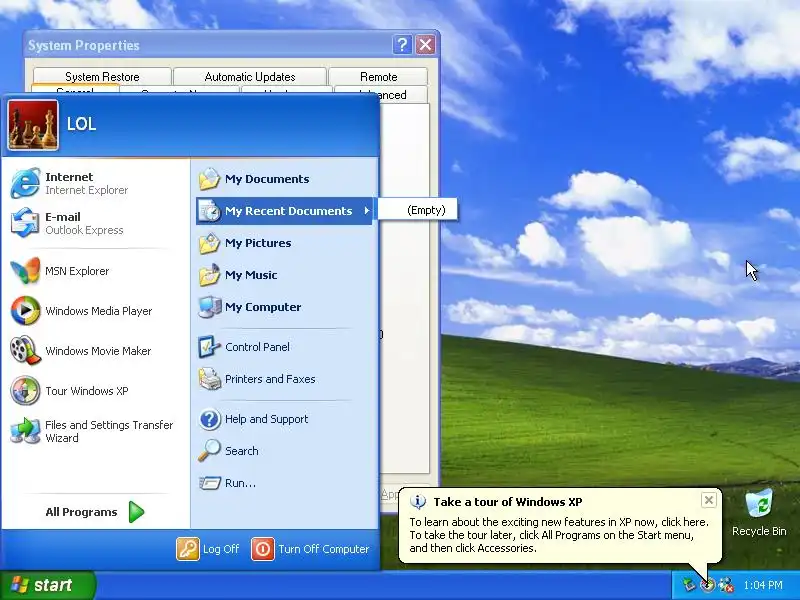Click the Take a tour of Windows XP title
Viewport: 800px width, 600px height.
coord(508,502)
